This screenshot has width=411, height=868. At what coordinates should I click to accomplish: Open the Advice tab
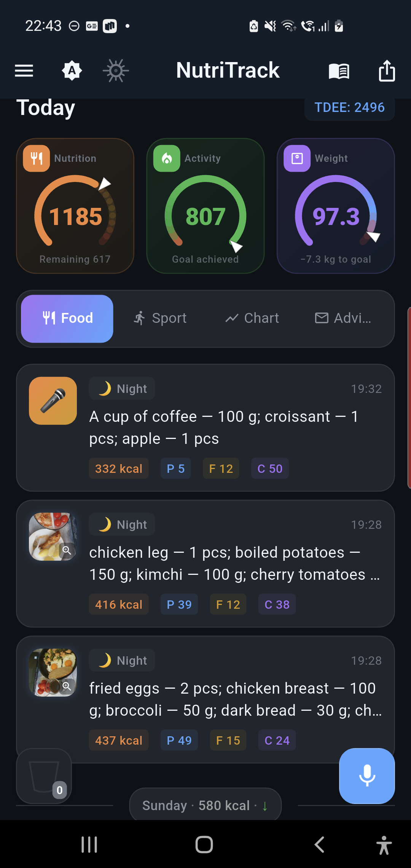pos(343,318)
